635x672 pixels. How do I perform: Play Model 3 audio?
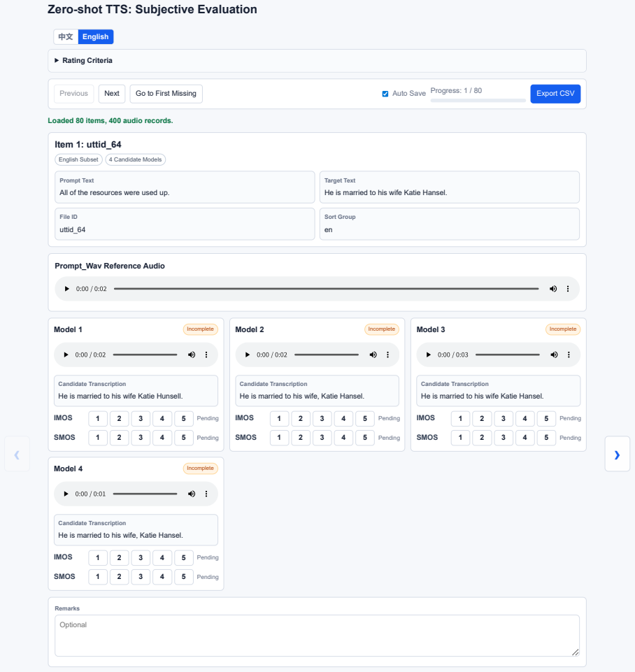pos(429,355)
